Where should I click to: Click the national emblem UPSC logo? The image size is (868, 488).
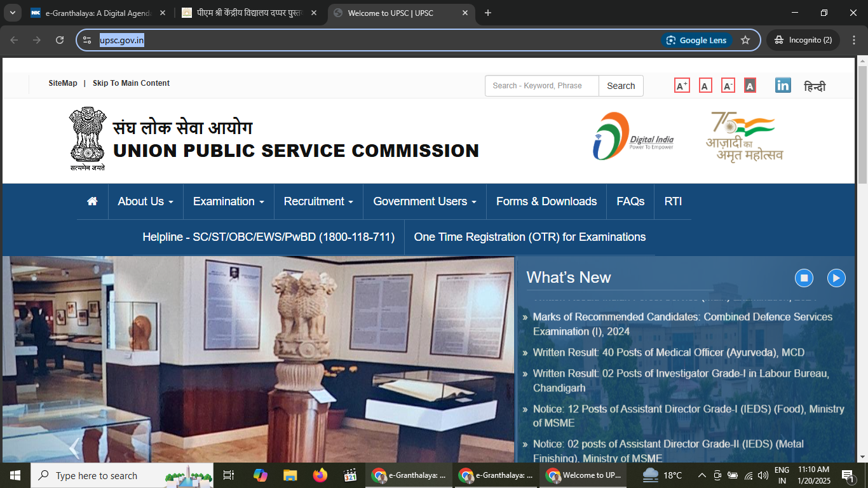(x=88, y=139)
